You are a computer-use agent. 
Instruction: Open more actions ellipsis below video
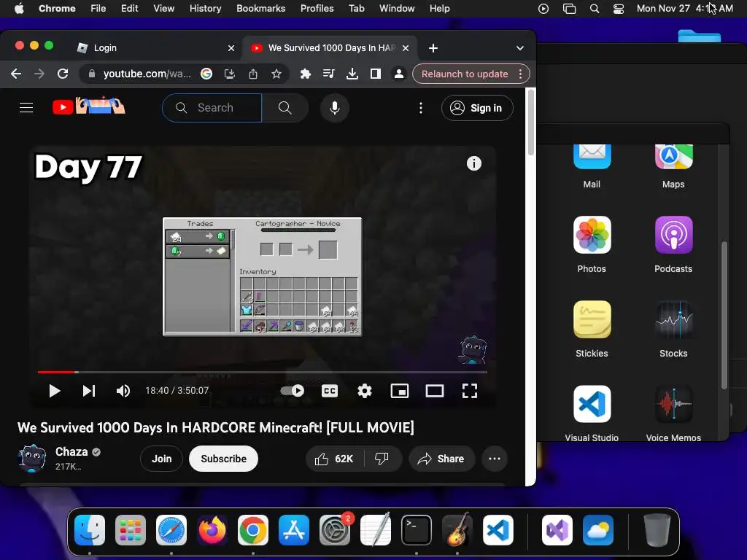(495, 459)
